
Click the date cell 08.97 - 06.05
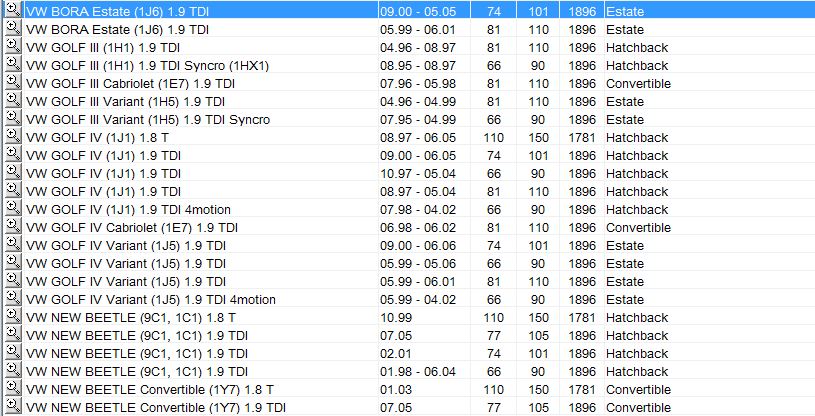418,138
